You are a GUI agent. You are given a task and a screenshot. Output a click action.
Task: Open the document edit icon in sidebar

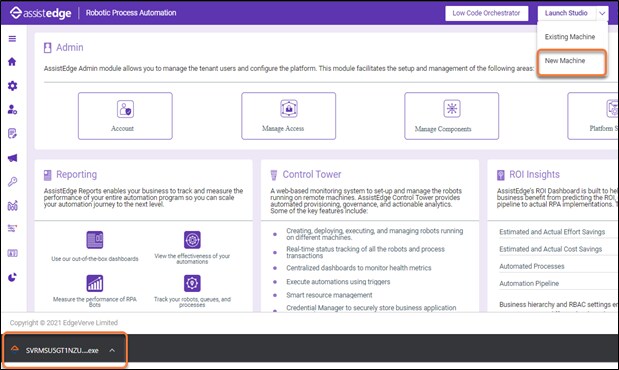[12, 133]
